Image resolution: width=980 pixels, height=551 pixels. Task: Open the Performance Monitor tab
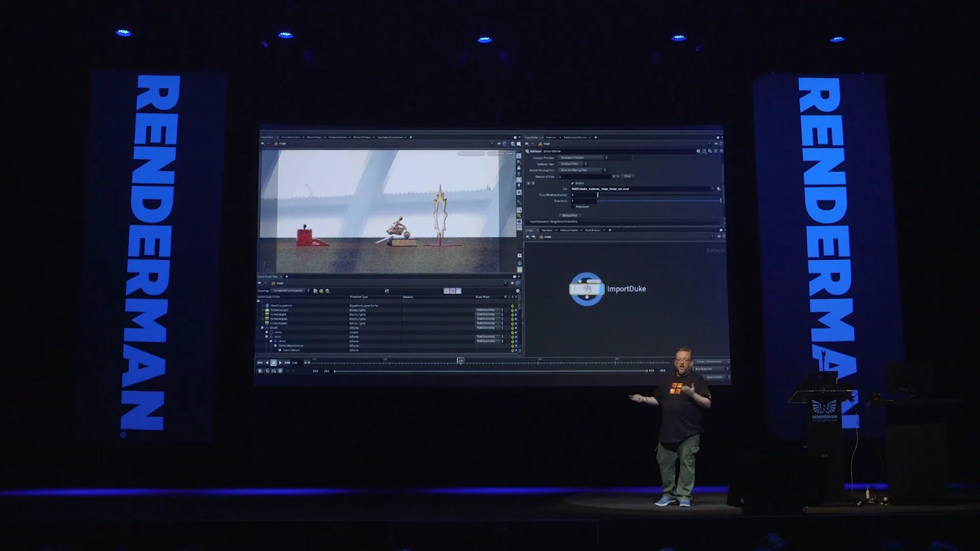tap(576, 137)
